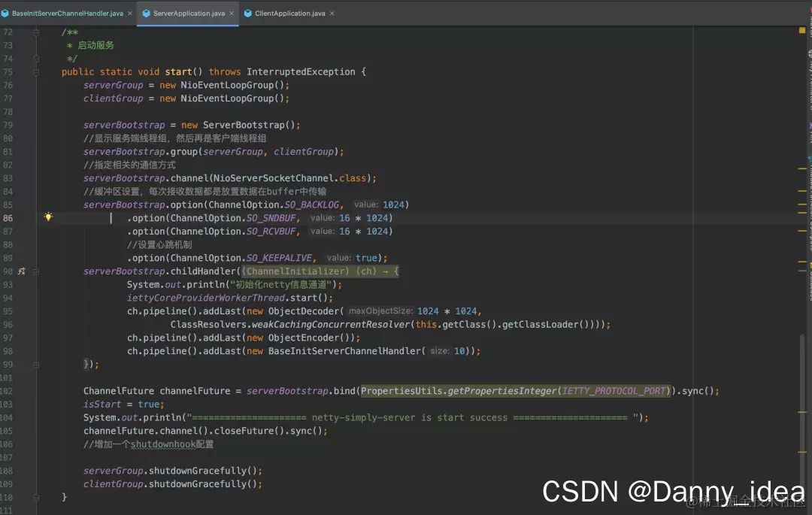The height and width of the screenshot is (515, 812).
Task: Click the yellow inspection status indicator at top right
Action: pos(802,31)
